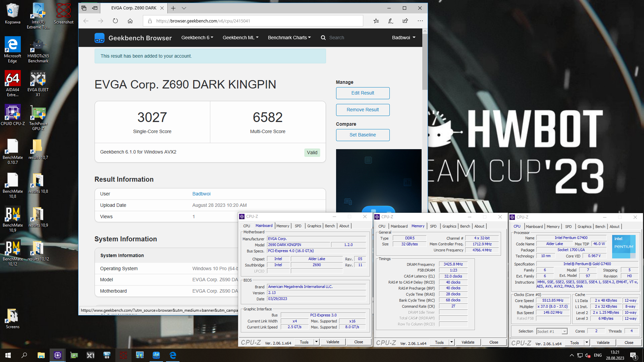This screenshot has height=362, width=644.
Task: Open Tools dropdown arrow in Memory CPU-Z
Action: [x=451, y=342]
